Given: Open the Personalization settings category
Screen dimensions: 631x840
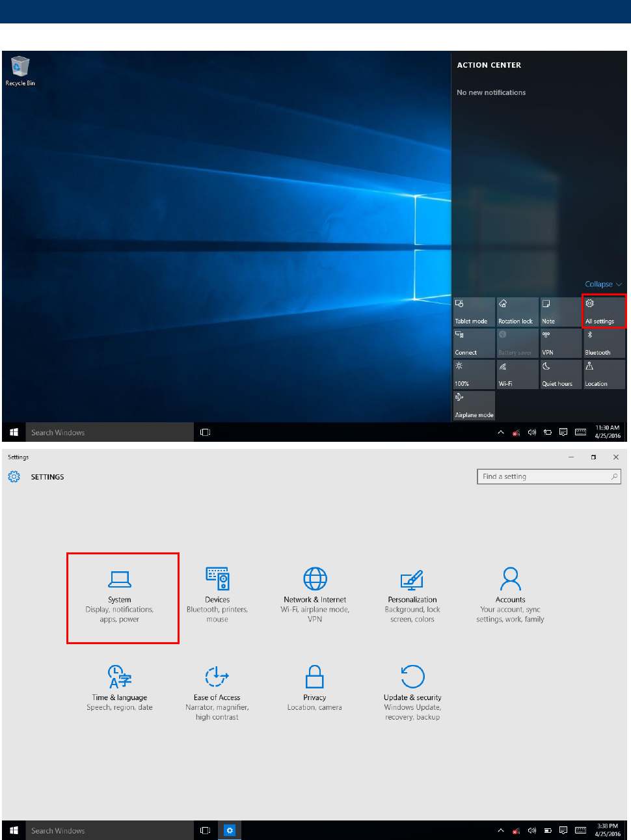Looking at the screenshot, I should pyautogui.click(x=412, y=595).
